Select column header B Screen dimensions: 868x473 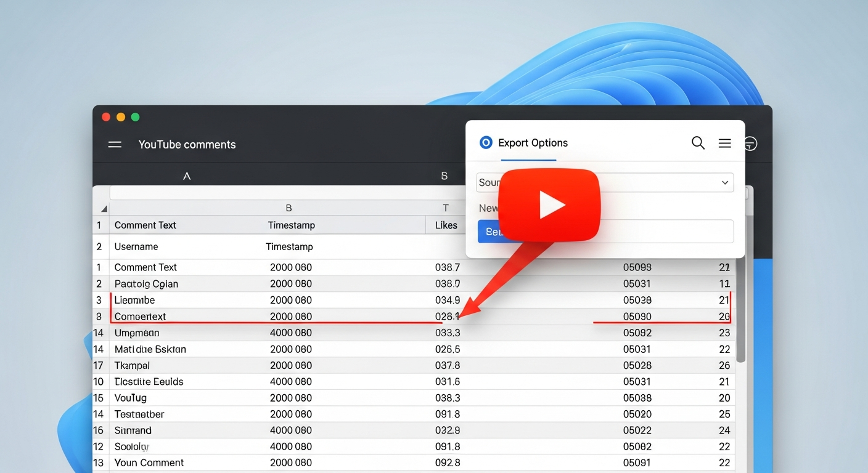pos(289,208)
